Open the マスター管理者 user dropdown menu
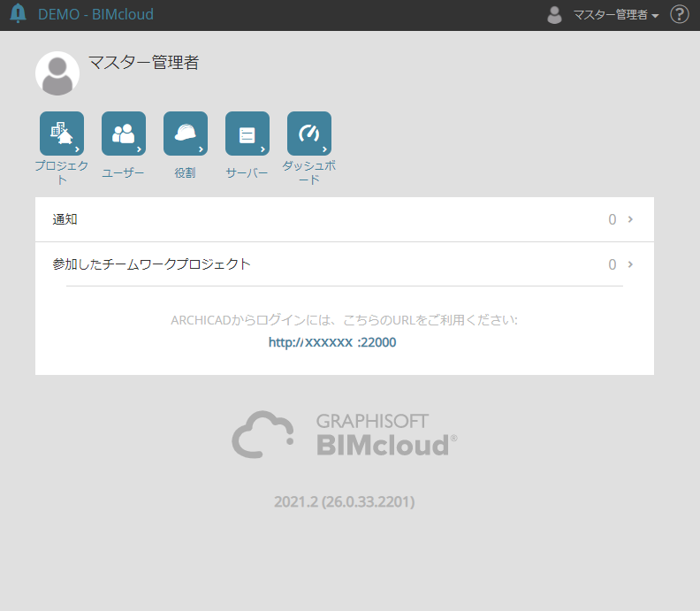This screenshot has width=700, height=611. (616, 15)
